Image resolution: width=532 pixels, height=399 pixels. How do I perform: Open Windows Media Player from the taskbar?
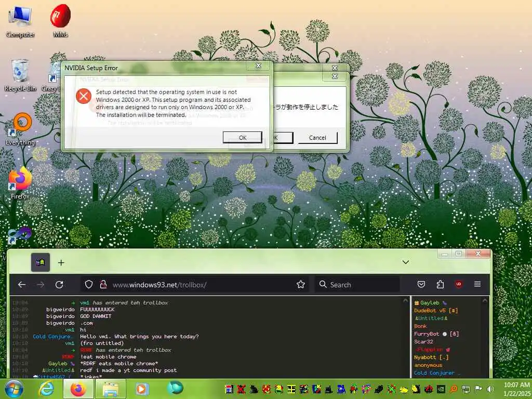[142, 389]
